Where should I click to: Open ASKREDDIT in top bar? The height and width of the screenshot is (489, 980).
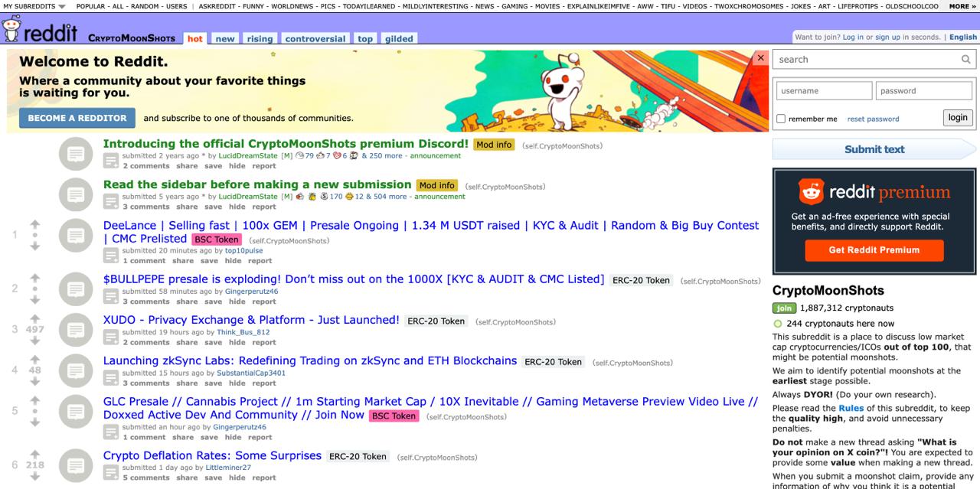click(217, 6)
